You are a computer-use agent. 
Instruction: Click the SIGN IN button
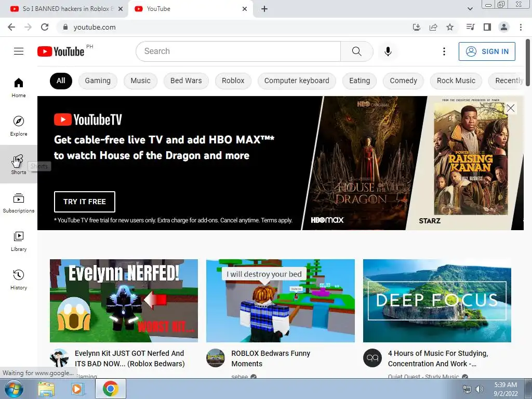487,51
